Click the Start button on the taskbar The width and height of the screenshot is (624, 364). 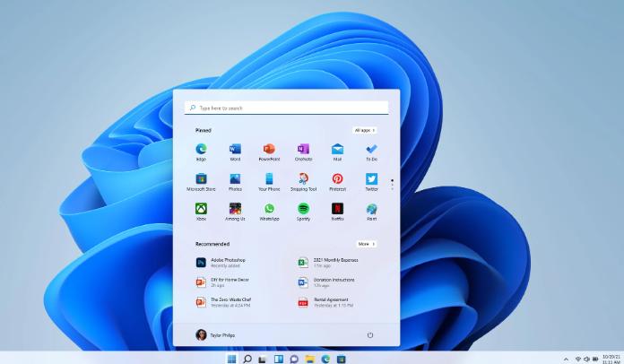(231, 359)
